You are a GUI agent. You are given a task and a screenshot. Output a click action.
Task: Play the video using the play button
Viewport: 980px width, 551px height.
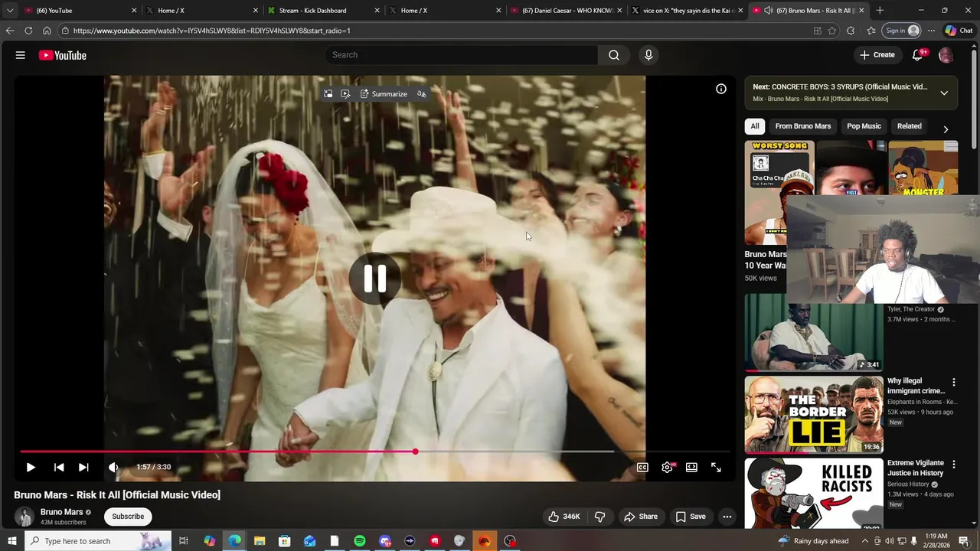click(31, 467)
